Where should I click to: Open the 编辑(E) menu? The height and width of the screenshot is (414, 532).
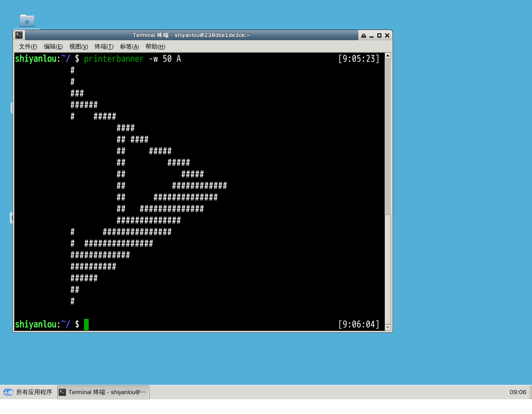click(x=53, y=47)
